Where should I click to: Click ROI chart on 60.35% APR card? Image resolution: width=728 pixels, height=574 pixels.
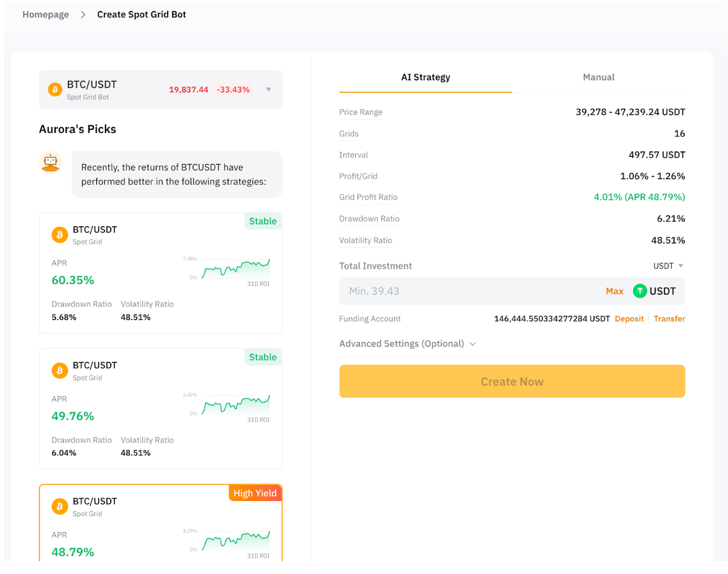click(235, 269)
